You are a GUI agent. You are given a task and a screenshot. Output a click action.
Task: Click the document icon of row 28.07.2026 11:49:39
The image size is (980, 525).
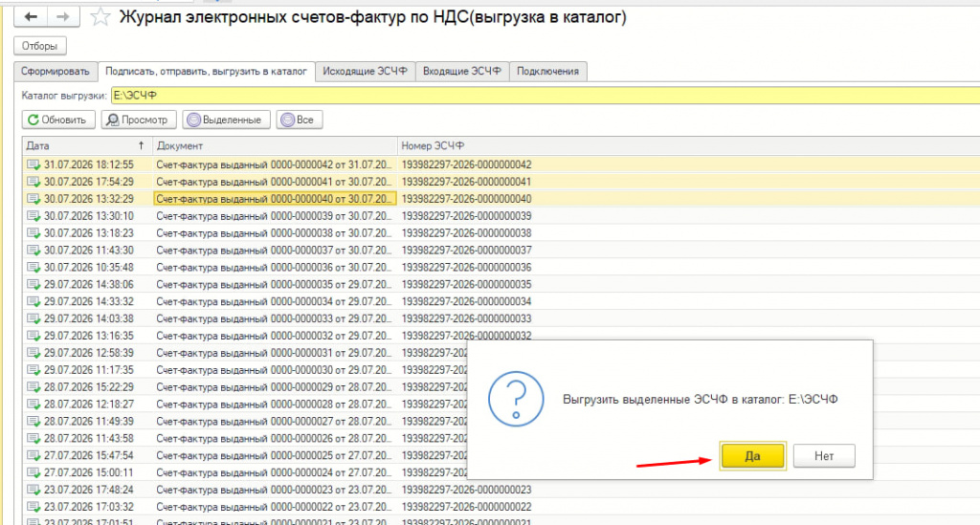(x=33, y=422)
